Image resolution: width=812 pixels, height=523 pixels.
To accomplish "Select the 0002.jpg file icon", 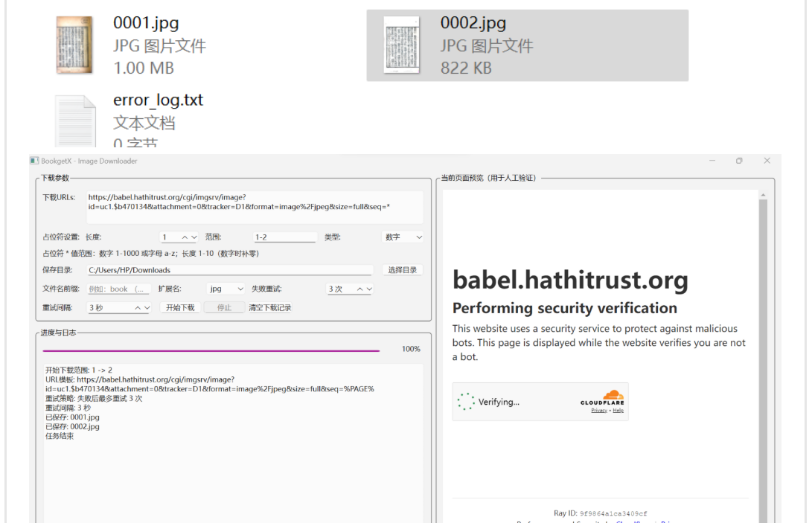I will click(401, 45).
